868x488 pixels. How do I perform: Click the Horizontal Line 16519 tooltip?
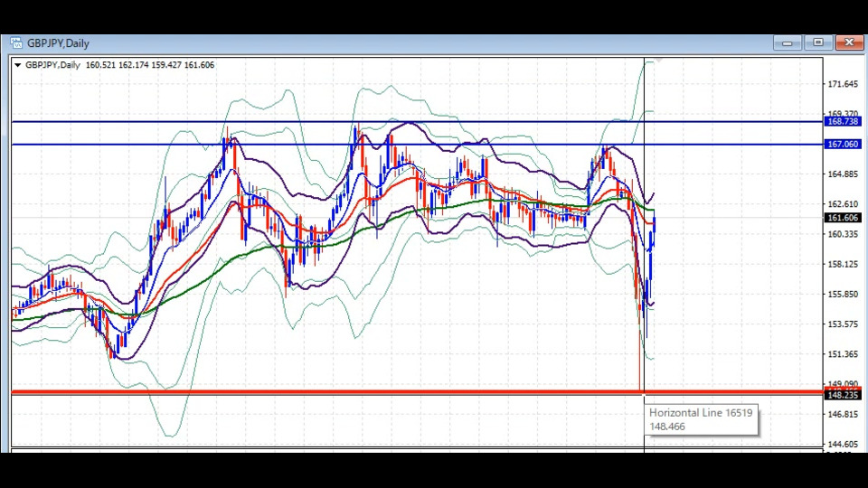[x=701, y=420]
